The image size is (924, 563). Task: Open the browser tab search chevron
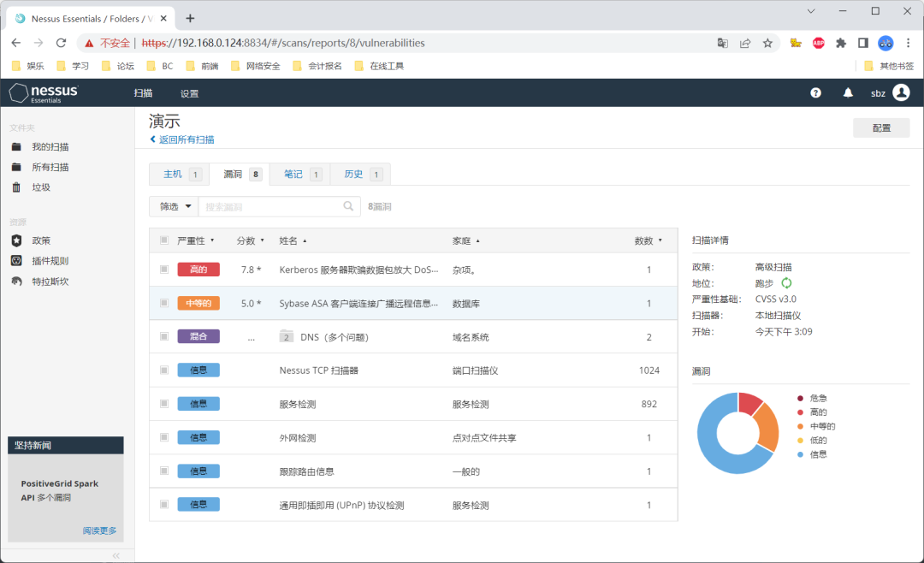(x=811, y=11)
